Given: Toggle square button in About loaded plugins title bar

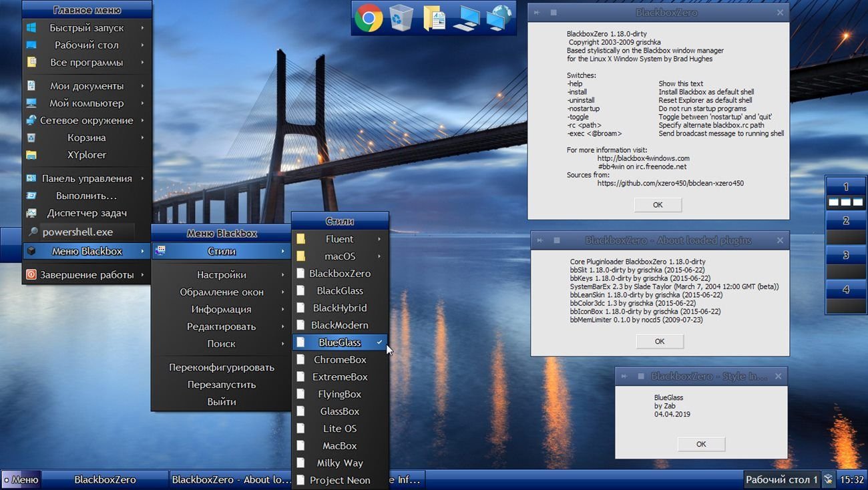Looking at the screenshot, I should point(556,240).
